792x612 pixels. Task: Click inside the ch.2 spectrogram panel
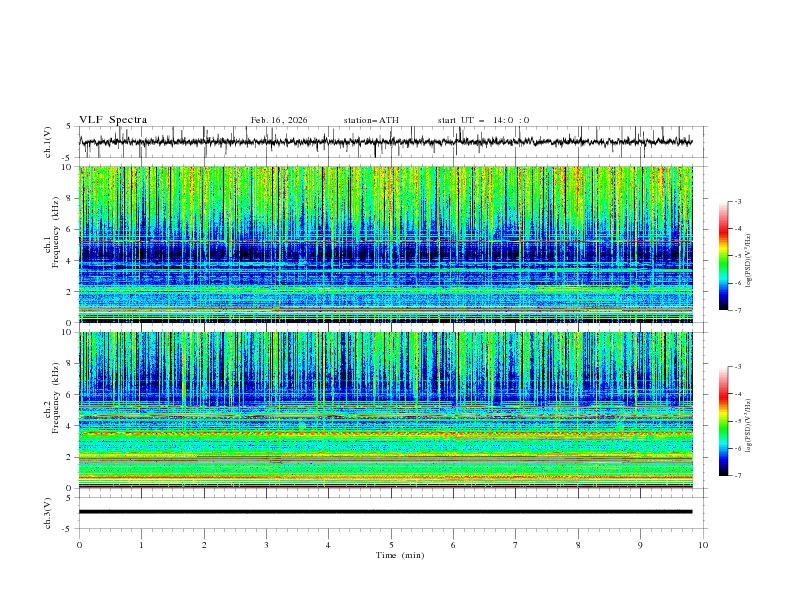click(390, 410)
